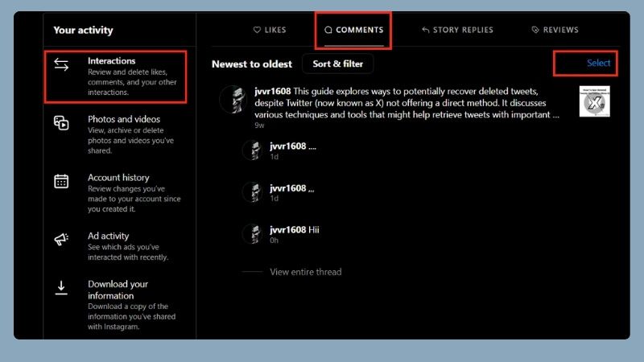Click the heart icon on Likes tab
Screen dimensions: 644x362
coord(257,31)
